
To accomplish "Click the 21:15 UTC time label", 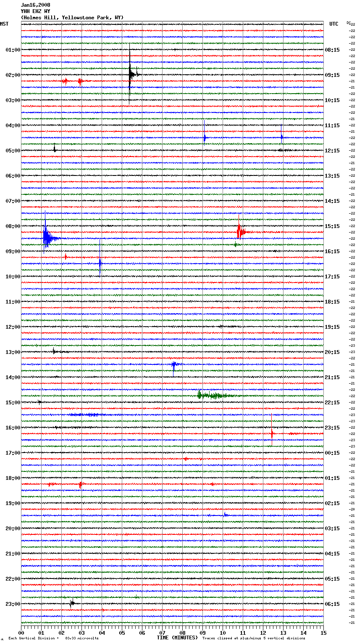I will tap(332, 377).
